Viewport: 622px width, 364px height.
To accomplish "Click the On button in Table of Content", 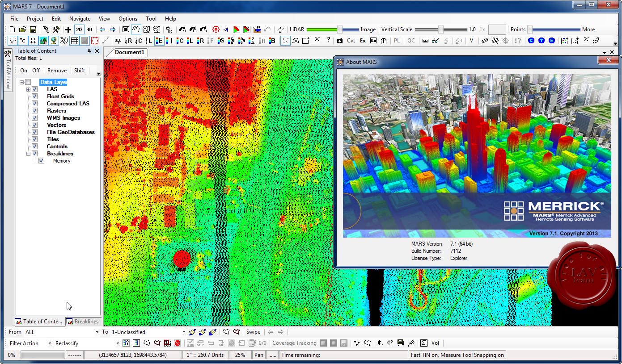I will pos(24,71).
